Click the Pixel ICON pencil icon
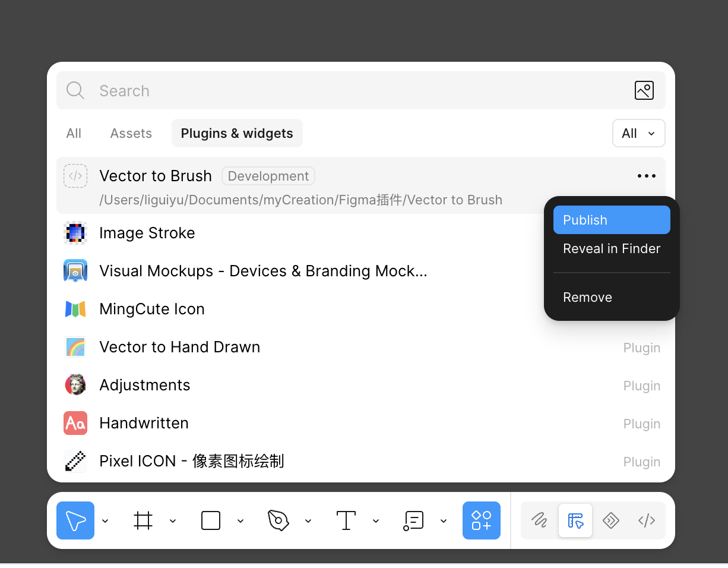The height and width of the screenshot is (568, 728). [x=75, y=461]
